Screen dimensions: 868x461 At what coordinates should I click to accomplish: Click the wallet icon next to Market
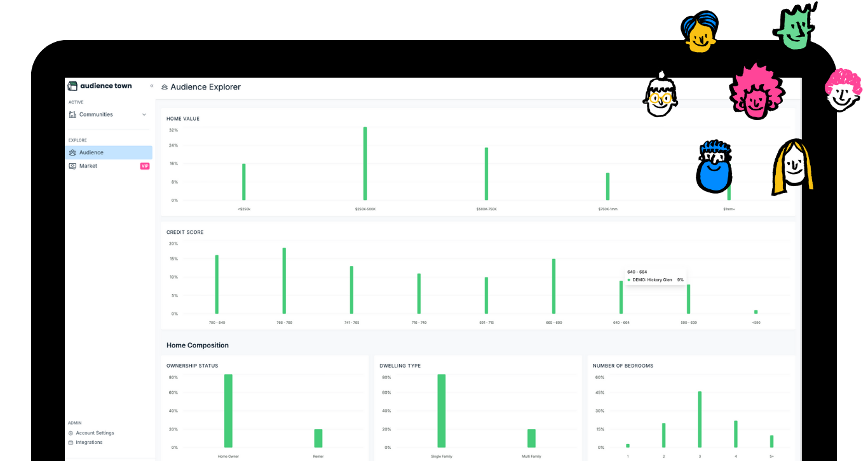coord(72,166)
